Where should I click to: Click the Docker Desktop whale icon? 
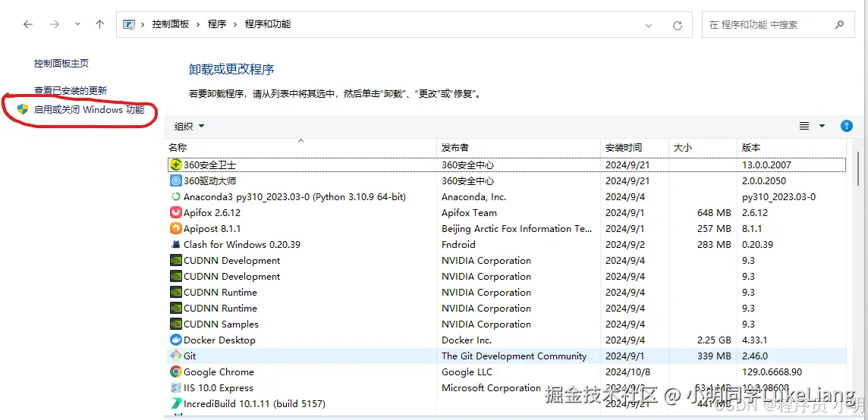(176, 340)
